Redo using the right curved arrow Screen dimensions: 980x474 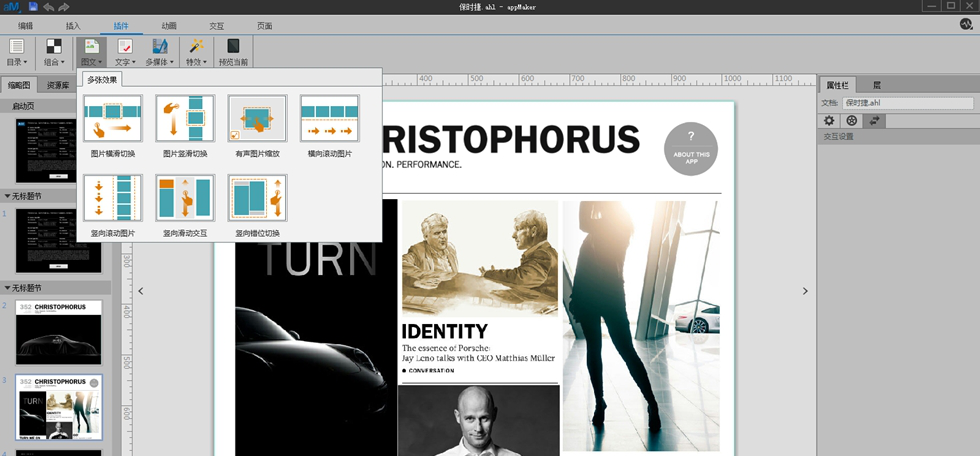(x=63, y=8)
